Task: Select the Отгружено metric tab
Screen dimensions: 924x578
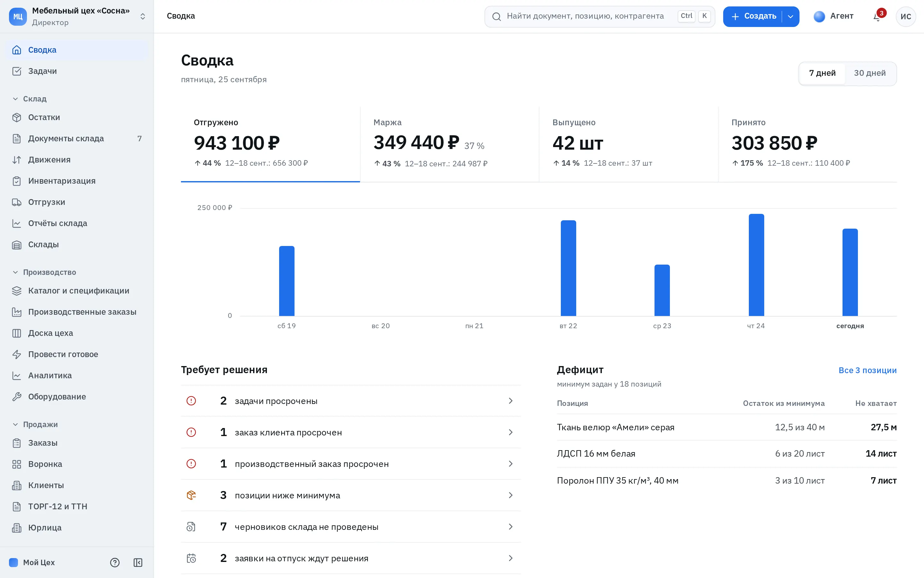Action: [x=270, y=144]
